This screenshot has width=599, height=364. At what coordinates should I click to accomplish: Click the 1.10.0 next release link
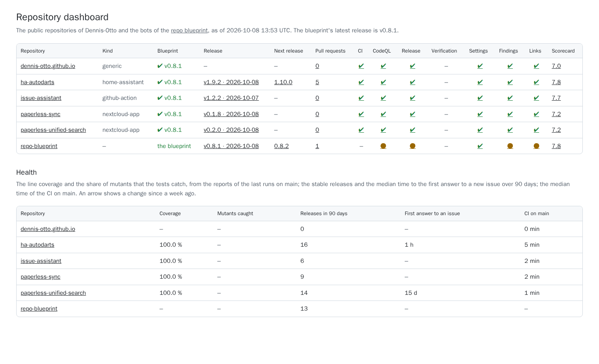pyautogui.click(x=283, y=82)
